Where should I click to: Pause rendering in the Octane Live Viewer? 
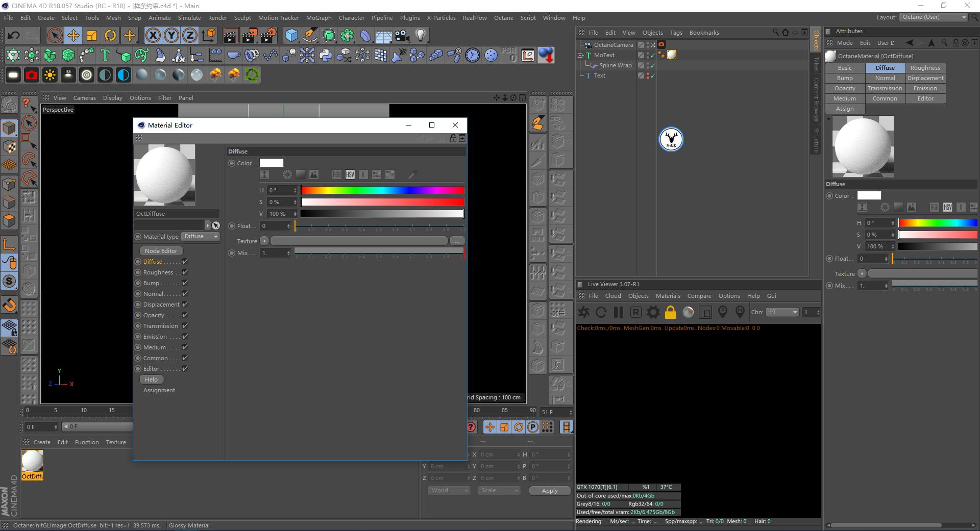click(x=618, y=312)
